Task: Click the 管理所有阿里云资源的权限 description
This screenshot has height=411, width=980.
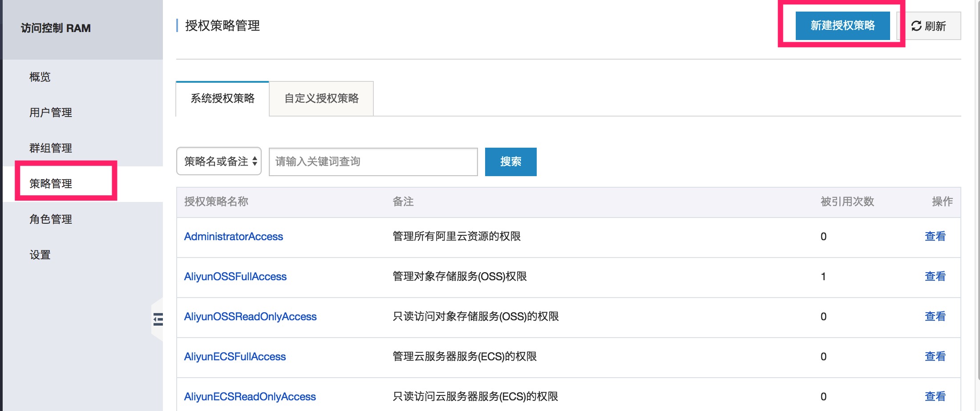Action: (457, 236)
